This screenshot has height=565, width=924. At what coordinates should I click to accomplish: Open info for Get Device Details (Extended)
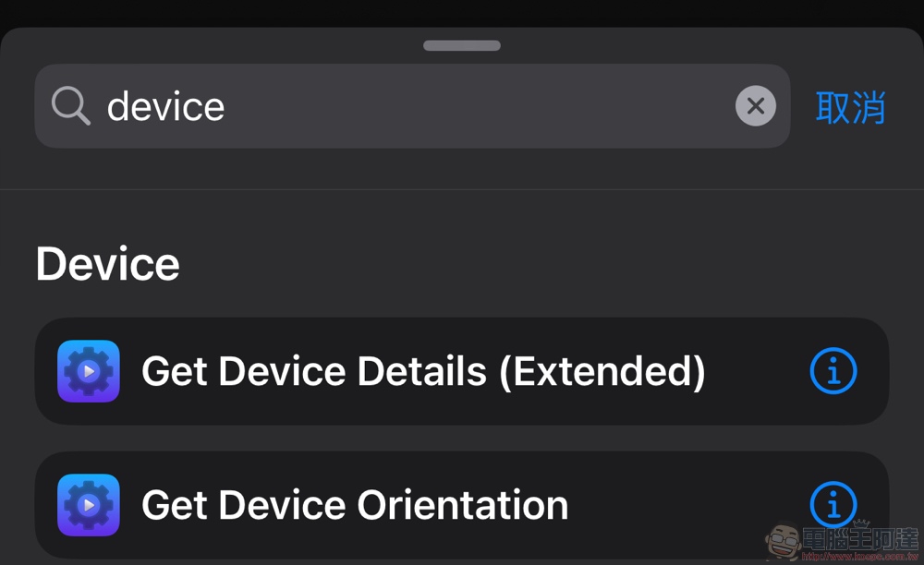(833, 371)
